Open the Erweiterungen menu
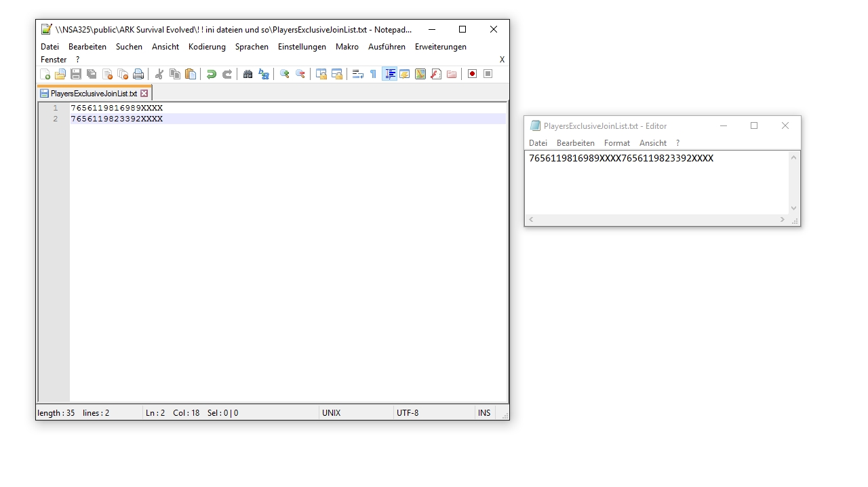The image size is (868, 487). (441, 47)
